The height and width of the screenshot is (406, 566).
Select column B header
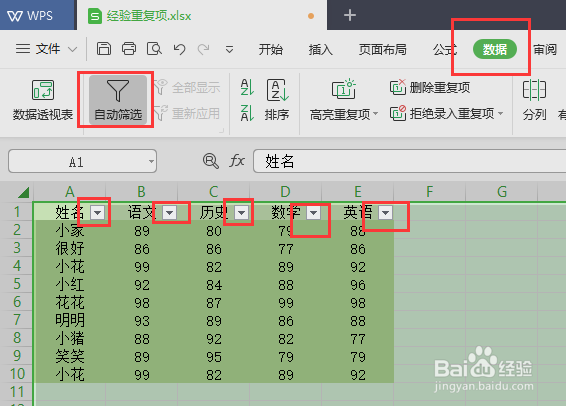click(142, 192)
